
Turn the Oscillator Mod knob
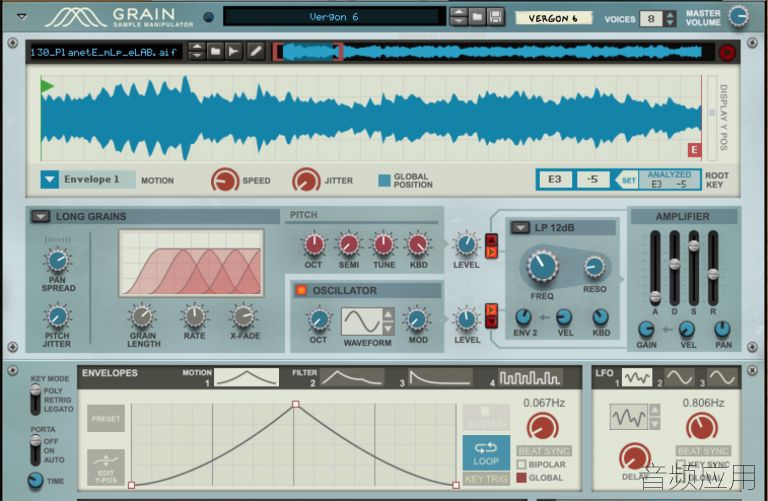(x=417, y=320)
